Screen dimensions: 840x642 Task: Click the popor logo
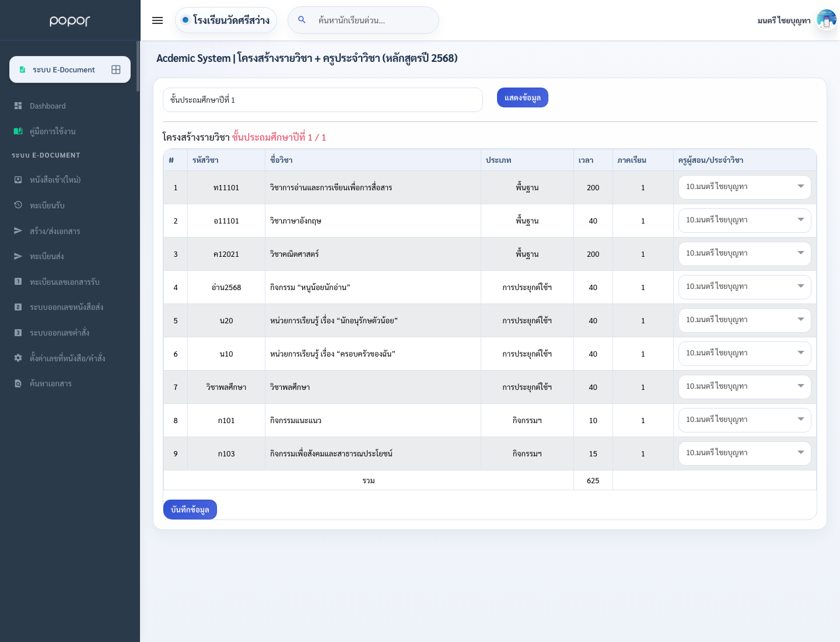(70, 20)
